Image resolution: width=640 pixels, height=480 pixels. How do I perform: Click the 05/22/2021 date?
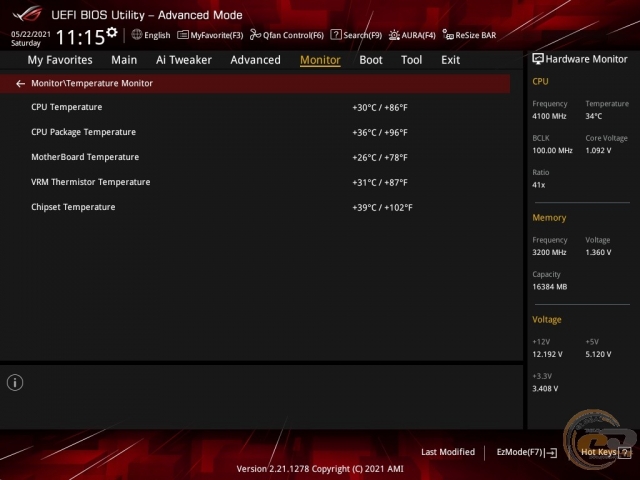pyautogui.click(x=31, y=34)
